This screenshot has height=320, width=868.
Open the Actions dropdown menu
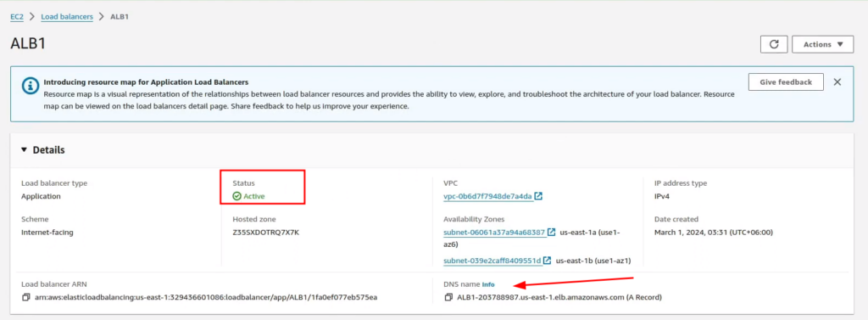[x=822, y=44]
